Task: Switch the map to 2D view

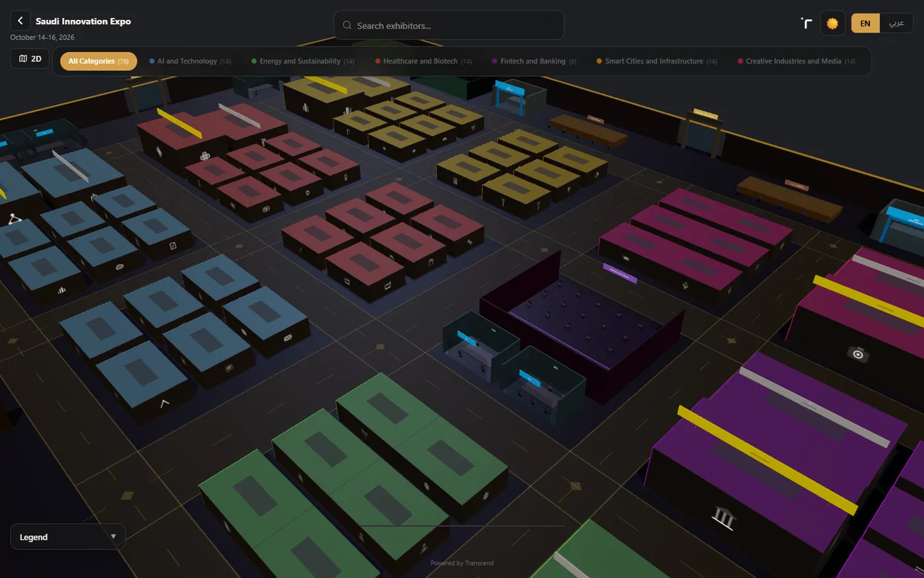Action: pyautogui.click(x=30, y=59)
